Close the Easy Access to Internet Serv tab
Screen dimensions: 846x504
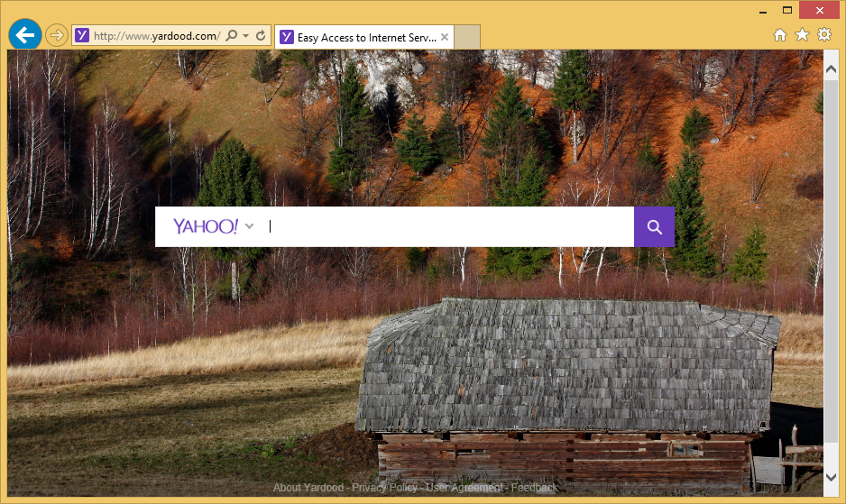point(445,37)
